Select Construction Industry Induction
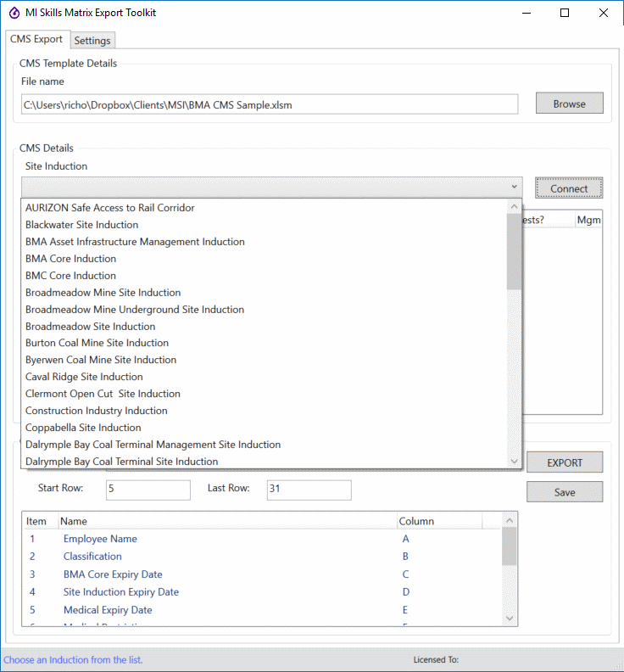This screenshot has width=624, height=672. [265, 411]
